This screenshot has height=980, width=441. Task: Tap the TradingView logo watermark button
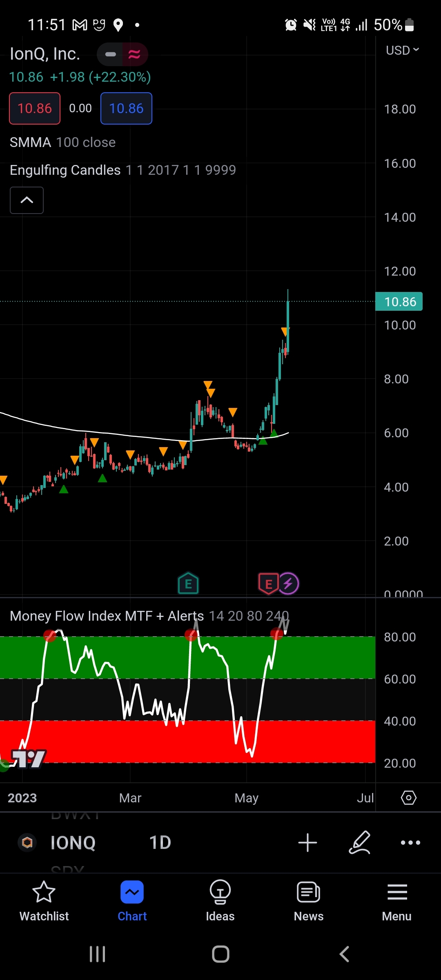28,759
